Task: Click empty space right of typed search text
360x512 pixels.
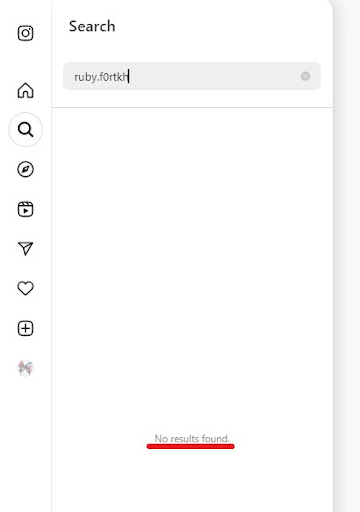Action: [x=213, y=76]
